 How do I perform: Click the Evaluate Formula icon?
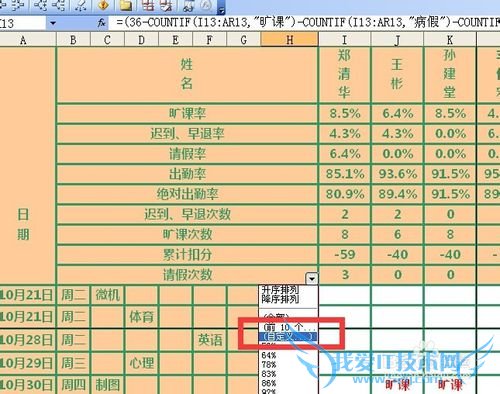tap(206, 5)
